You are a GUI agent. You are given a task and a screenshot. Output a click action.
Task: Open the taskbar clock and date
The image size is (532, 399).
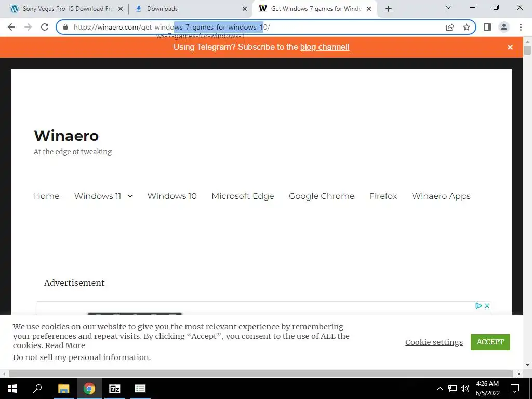(x=487, y=389)
